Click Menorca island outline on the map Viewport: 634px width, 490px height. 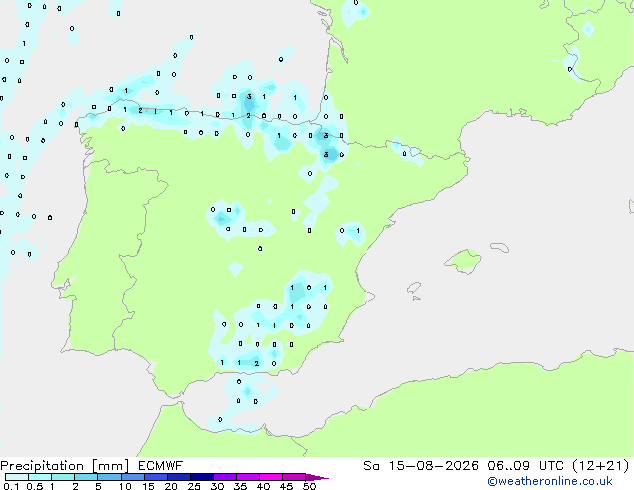tap(499, 247)
